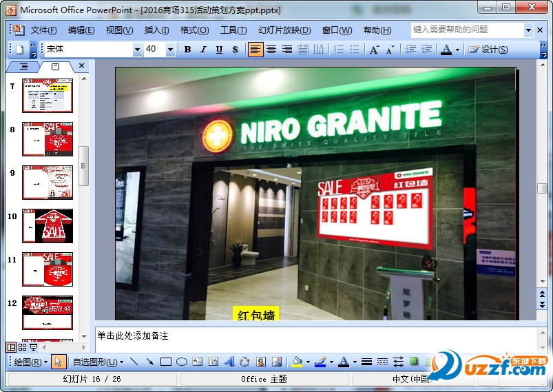The height and width of the screenshot is (392, 553).
Task: Toggle numbered list
Action: point(339,50)
